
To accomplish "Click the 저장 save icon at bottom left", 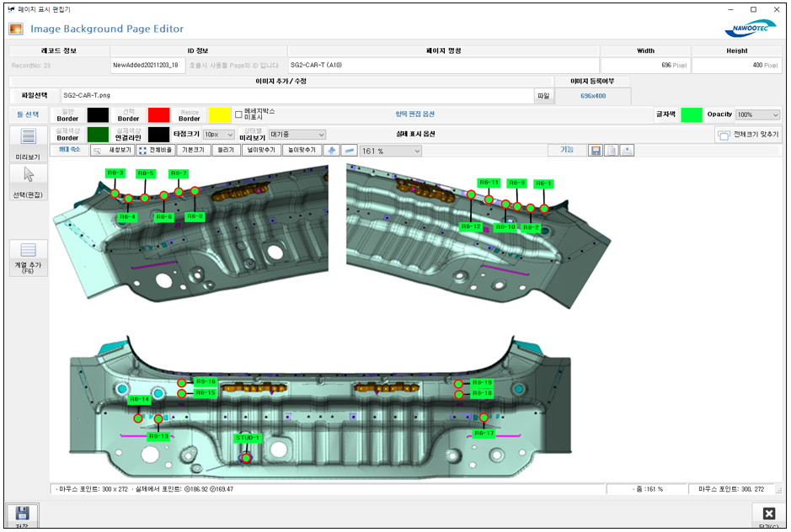I will [x=23, y=514].
